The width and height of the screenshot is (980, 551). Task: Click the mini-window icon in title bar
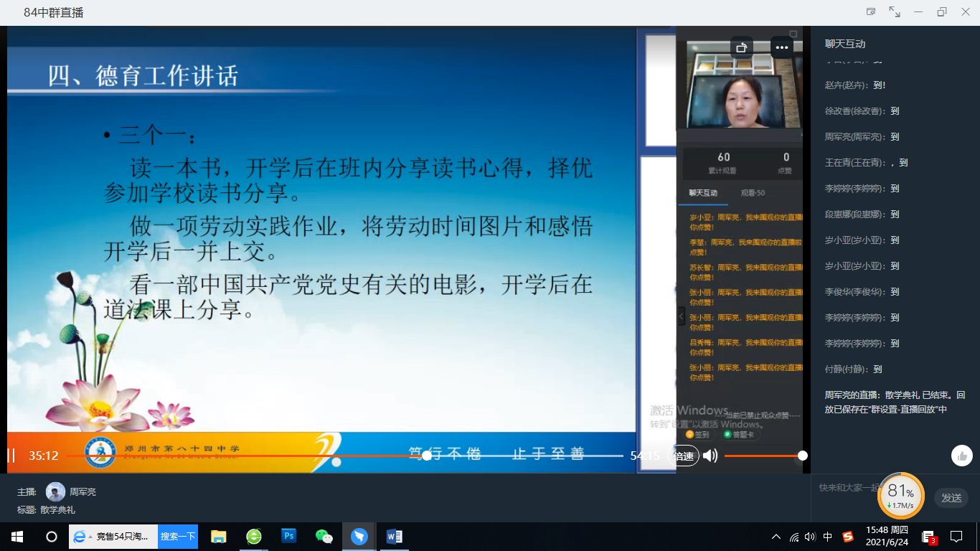[871, 11]
